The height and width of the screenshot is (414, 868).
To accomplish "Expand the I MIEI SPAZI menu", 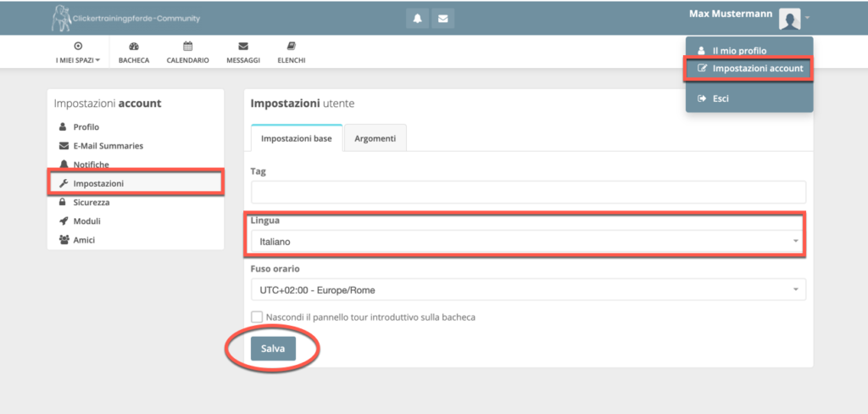I will coord(78,53).
